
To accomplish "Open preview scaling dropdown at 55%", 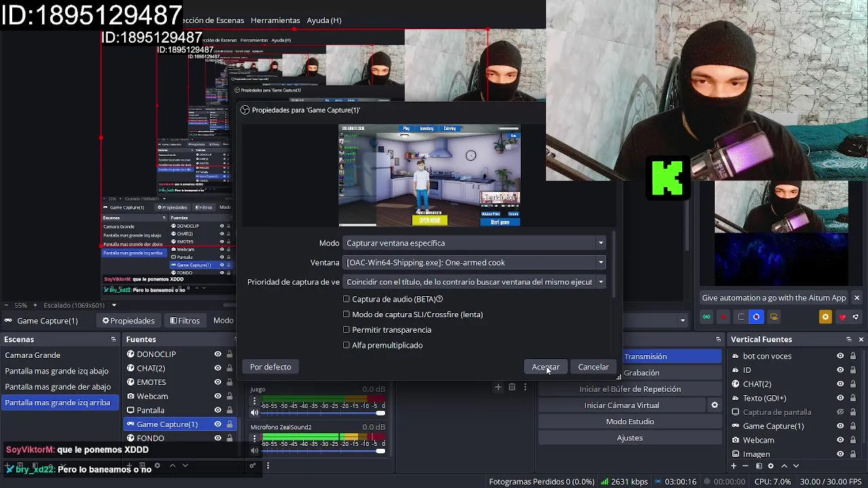I will click(114, 305).
